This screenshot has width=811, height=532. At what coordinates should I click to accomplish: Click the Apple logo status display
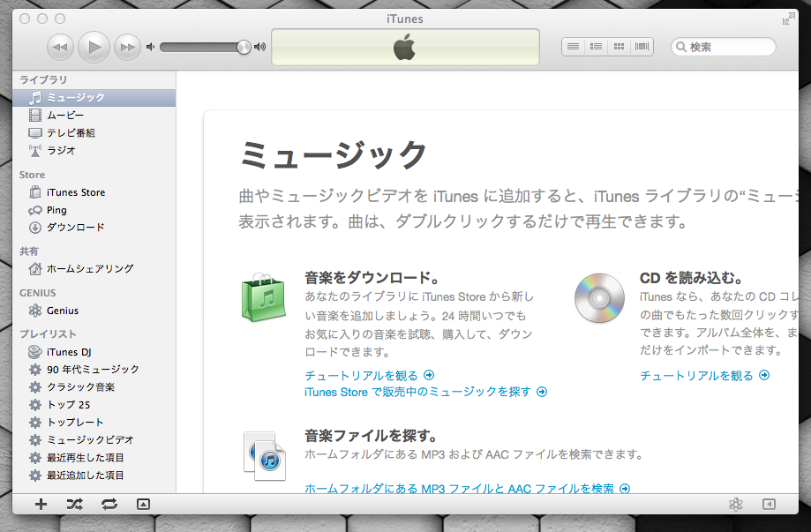coord(406,47)
